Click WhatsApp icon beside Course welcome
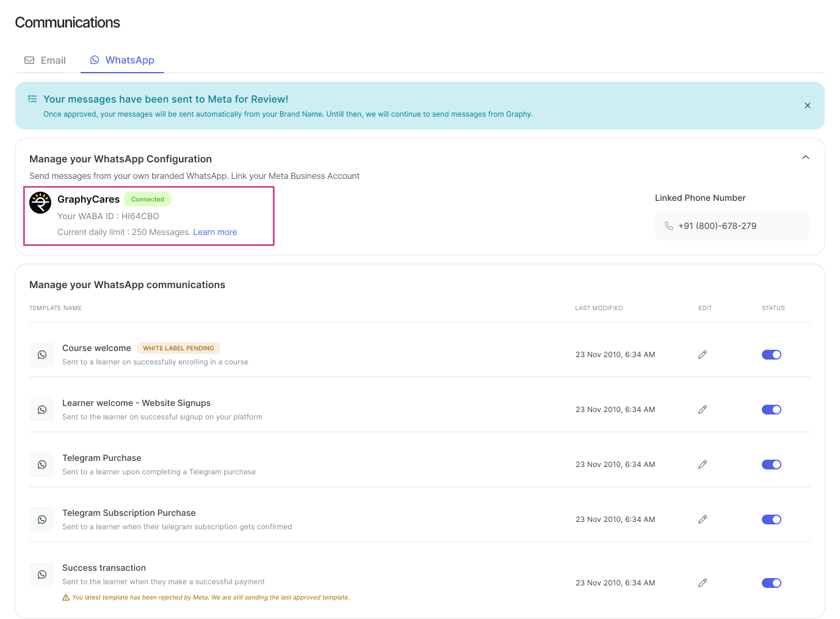 click(42, 355)
